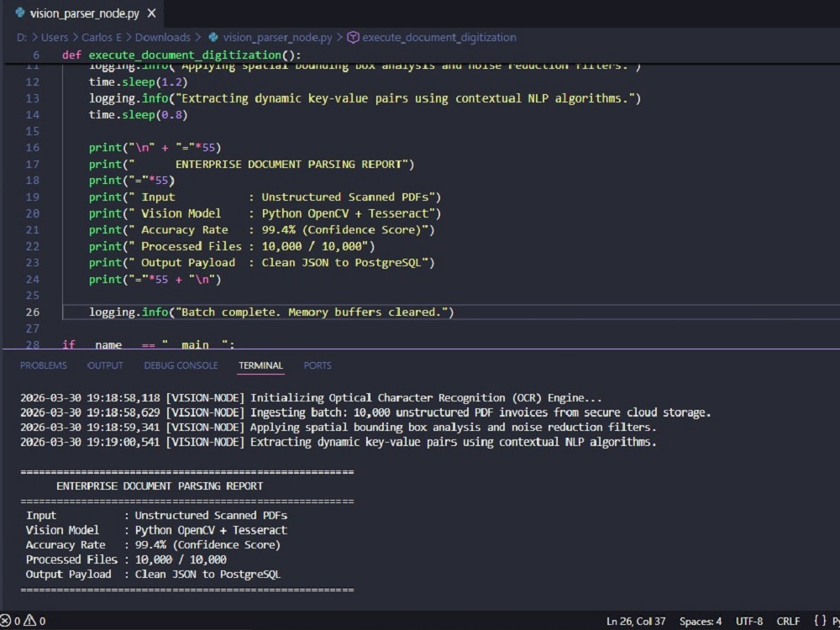Viewport: 840px width, 630px height.
Task: Click line number 26 in gutter
Action: tap(33, 312)
